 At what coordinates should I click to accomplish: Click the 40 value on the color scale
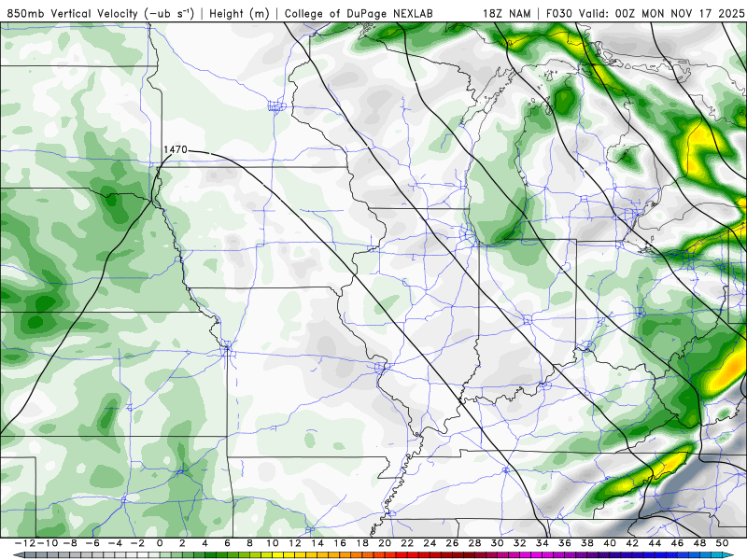[x=610, y=543]
